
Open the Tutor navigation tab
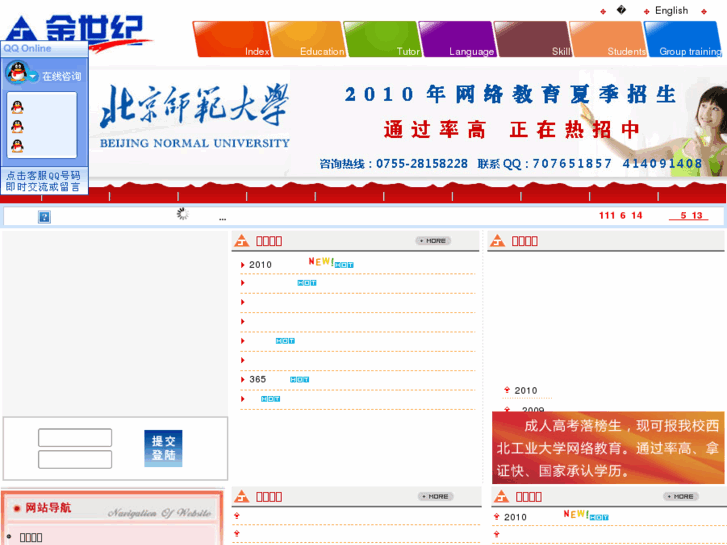(382, 39)
